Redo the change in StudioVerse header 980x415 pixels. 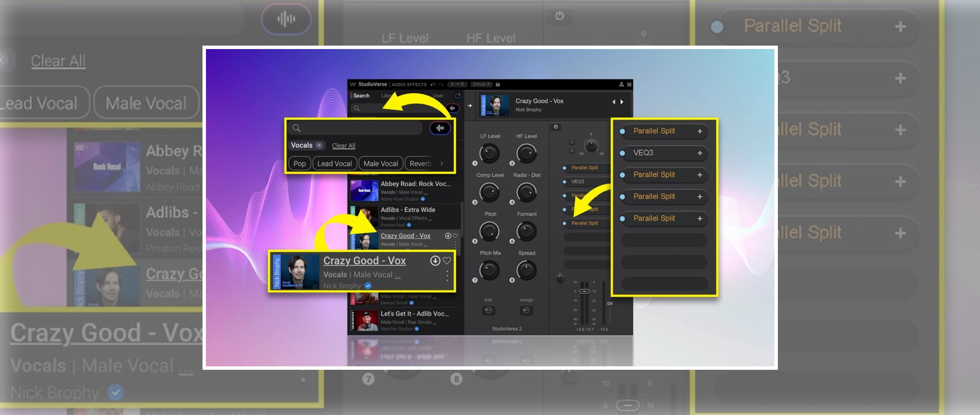(x=441, y=84)
